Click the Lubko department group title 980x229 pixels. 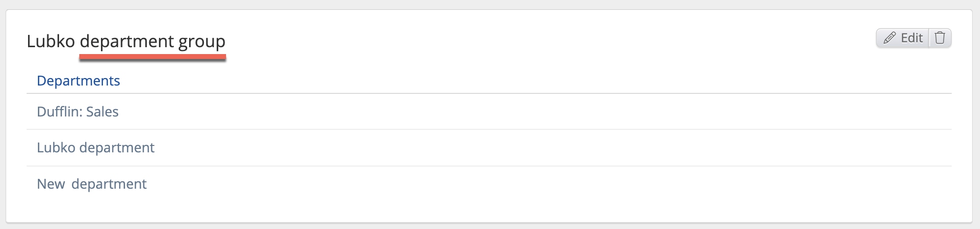[126, 41]
